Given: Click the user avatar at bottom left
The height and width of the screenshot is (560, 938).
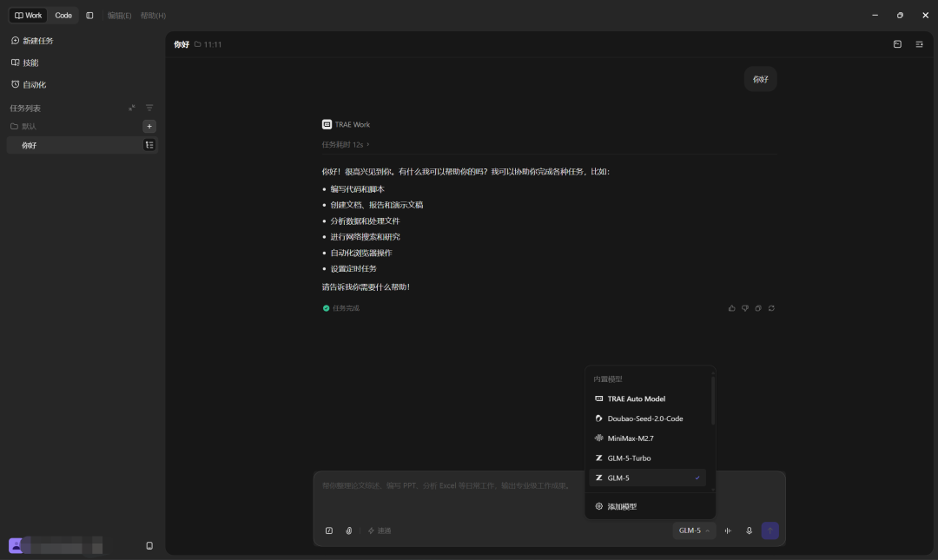Looking at the screenshot, I should (17, 545).
